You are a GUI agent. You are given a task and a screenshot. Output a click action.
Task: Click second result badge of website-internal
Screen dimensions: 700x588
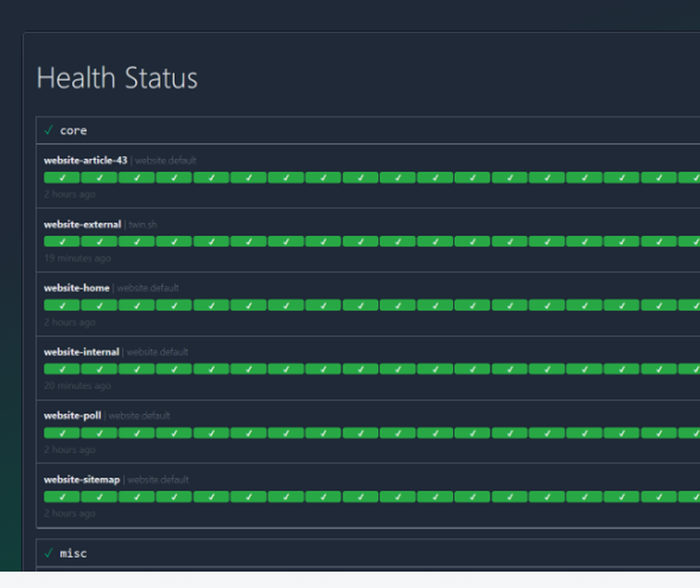pos(99,369)
